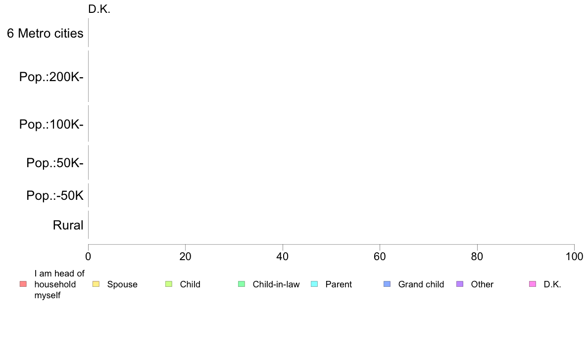Click the pink D.K. legend swatch
Image resolution: width=588 pixels, height=364 pixels.
pyautogui.click(x=533, y=284)
